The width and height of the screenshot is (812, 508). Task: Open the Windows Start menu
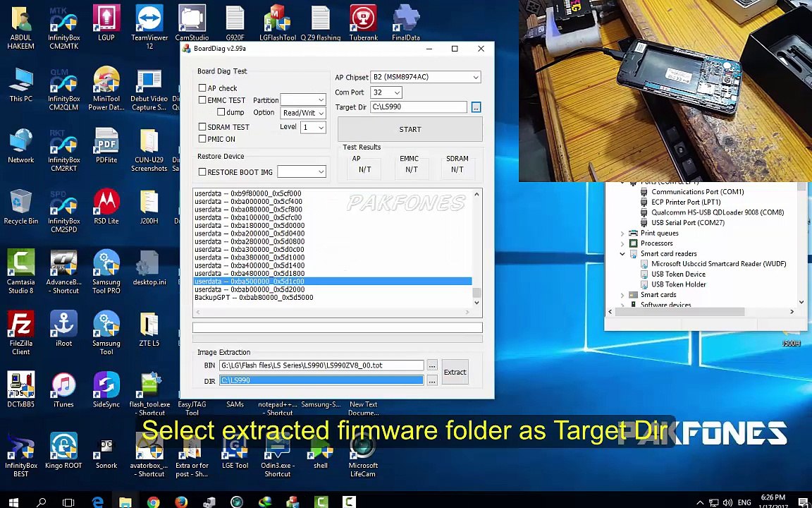(x=13, y=501)
